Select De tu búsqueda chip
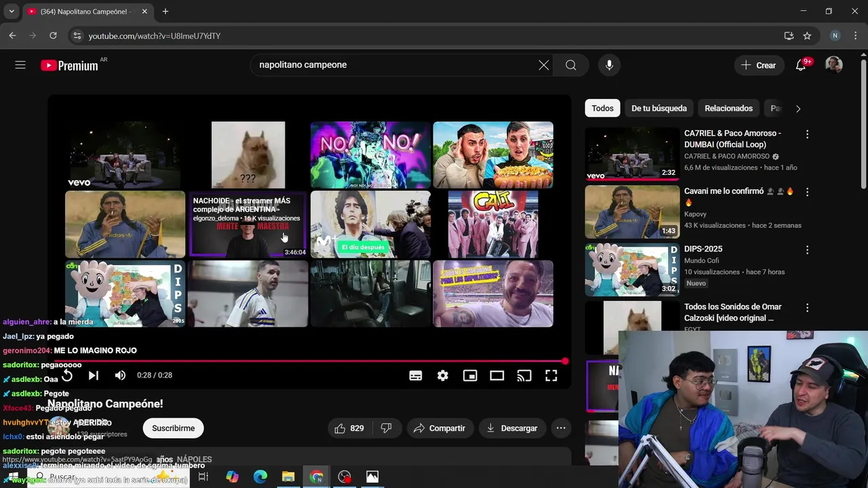 pos(659,108)
